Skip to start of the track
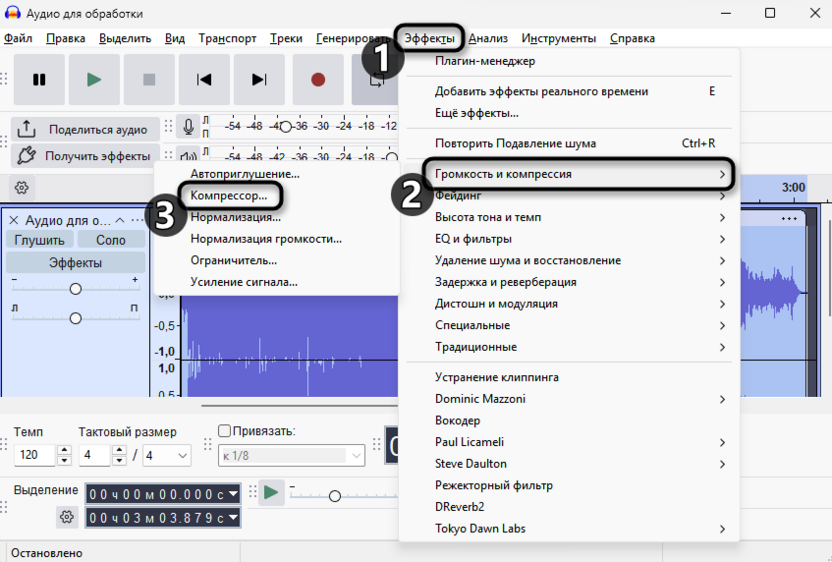 pyautogui.click(x=204, y=80)
